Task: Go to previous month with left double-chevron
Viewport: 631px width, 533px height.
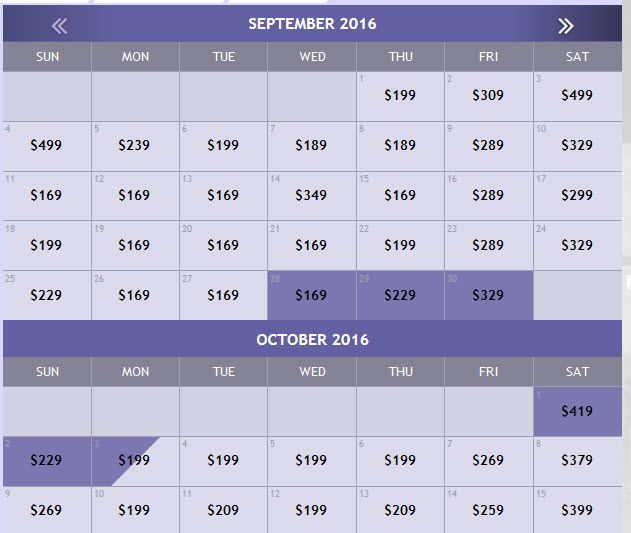Action: tap(59, 26)
